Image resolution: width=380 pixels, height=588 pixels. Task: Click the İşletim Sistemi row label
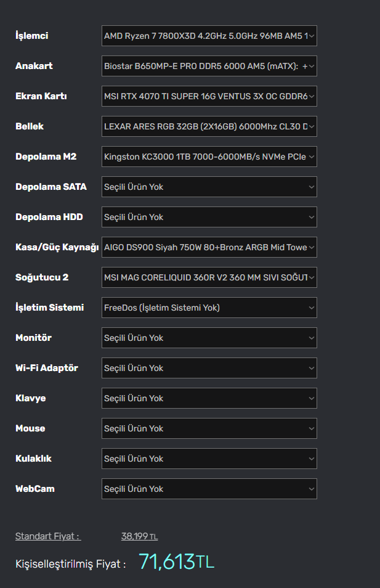(x=49, y=308)
